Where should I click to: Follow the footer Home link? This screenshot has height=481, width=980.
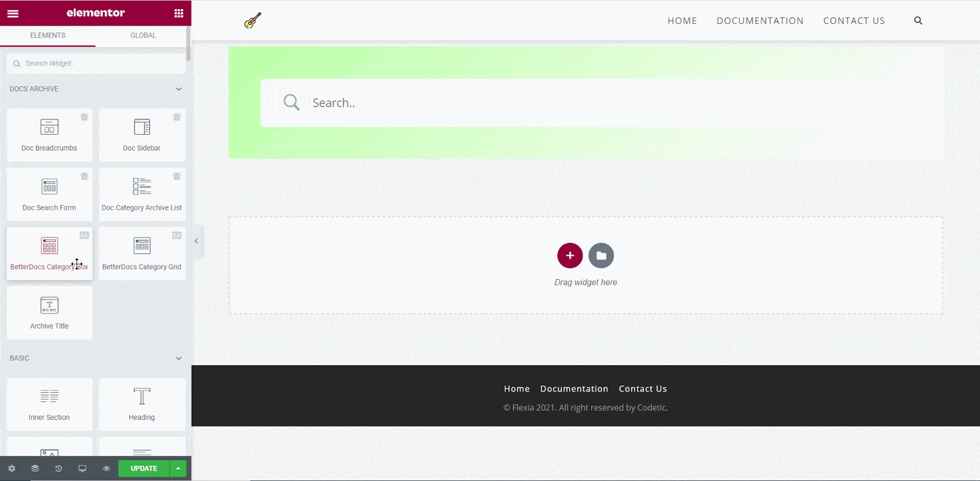[517, 389]
